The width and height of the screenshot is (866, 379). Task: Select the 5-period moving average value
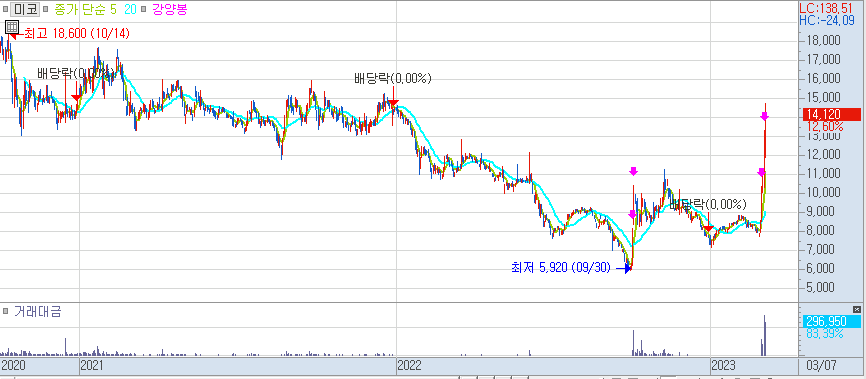pyautogui.click(x=113, y=9)
